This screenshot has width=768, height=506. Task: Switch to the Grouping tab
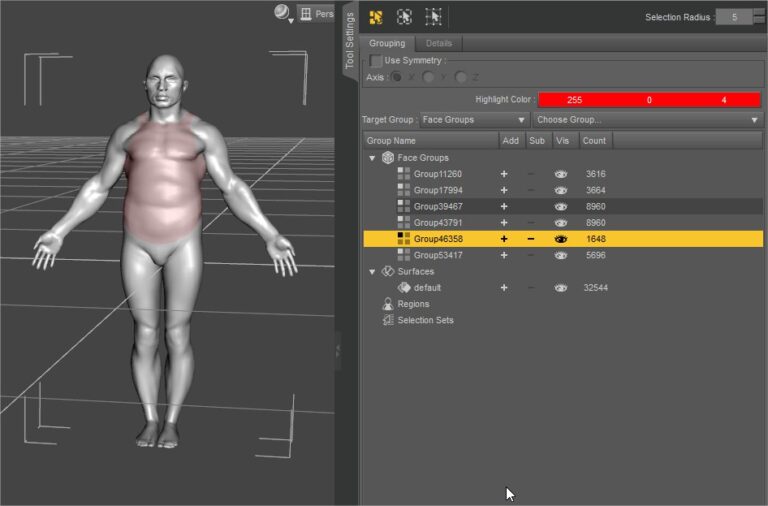click(387, 43)
